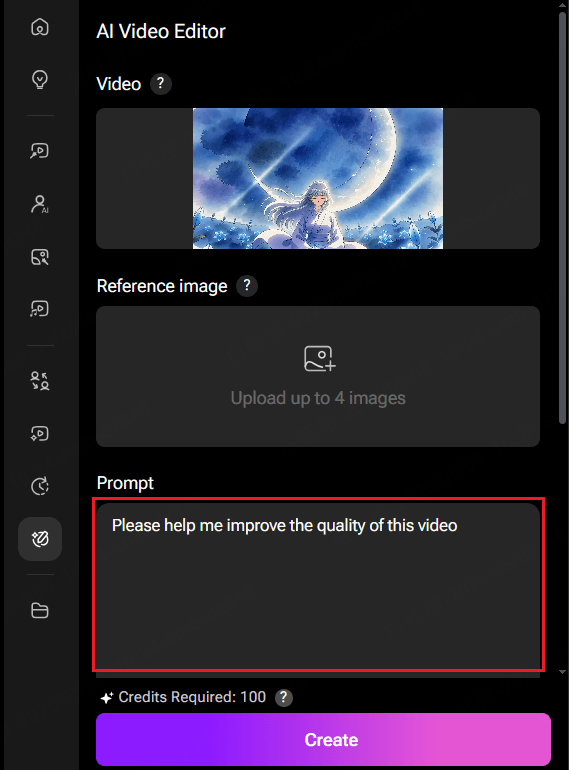The width and height of the screenshot is (569, 770).
Task: Select the wand video generator sidebar icon
Action: coord(40,151)
